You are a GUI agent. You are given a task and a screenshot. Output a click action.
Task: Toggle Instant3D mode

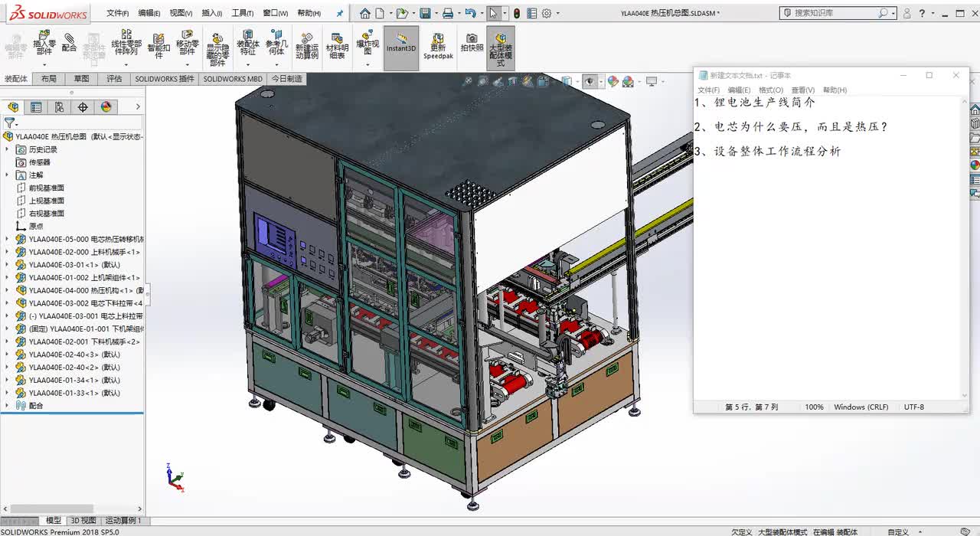(x=401, y=47)
